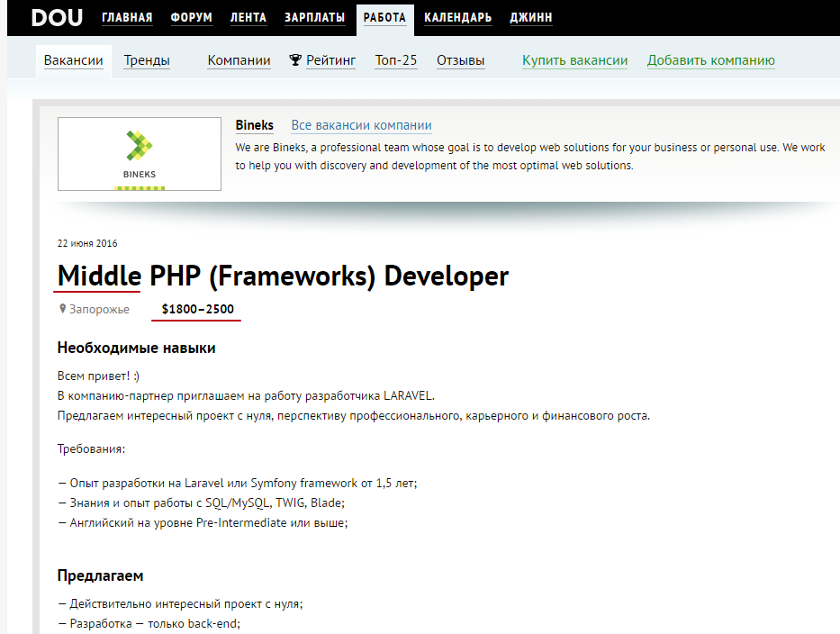Click the Действительно интересный проект line
Screen dimensions: 840x634
pos(180,604)
